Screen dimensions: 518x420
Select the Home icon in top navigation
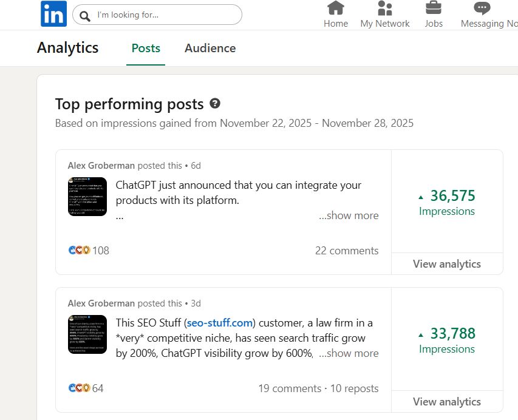[x=336, y=9]
